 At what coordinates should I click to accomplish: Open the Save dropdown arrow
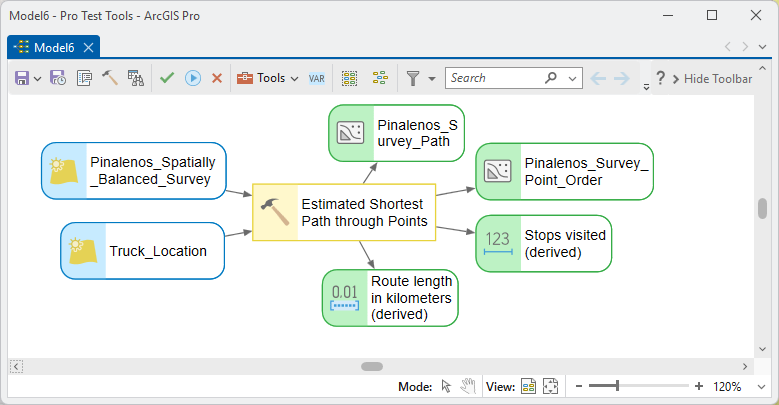coord(37,79)
